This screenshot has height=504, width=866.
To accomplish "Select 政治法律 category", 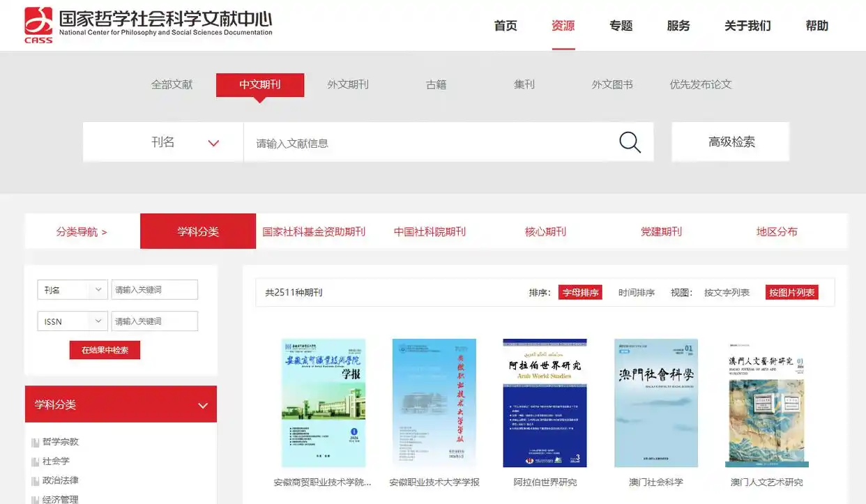I will (61, 481).
